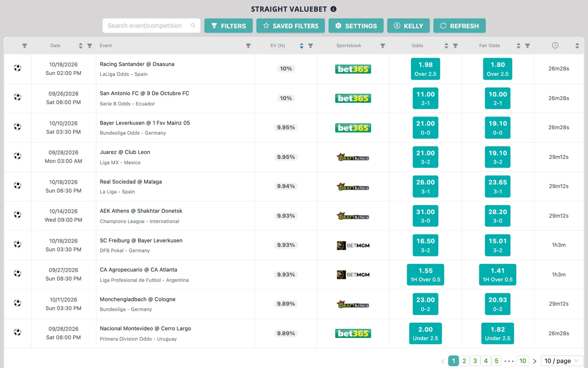The image size is (588, 368).
Task: Open the Sportsbook column filter funnel
Action: pyautogui.click(x=383, y=46)
